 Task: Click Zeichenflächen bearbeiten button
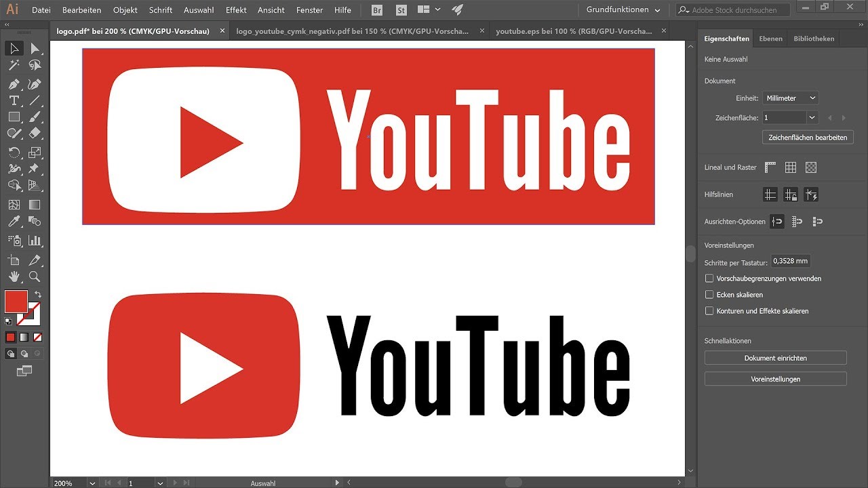coord(808,138)
